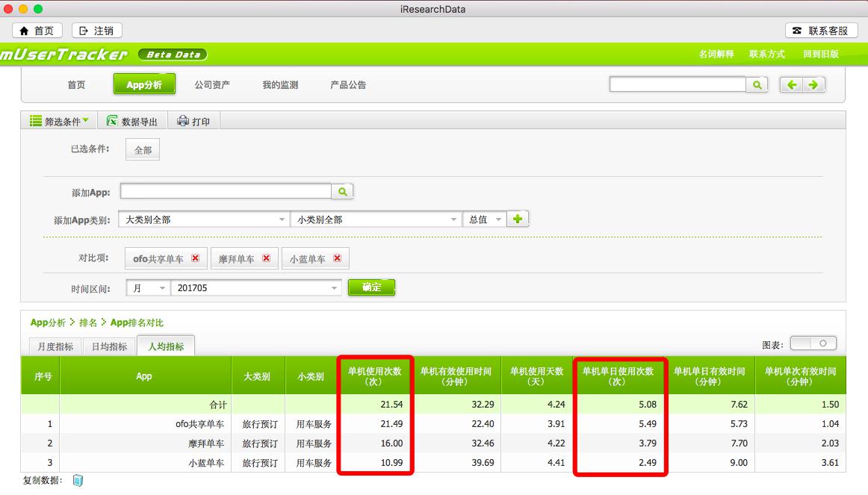Click the 数据导出 export data button
The height and width of the screenshot is (495, 868).
[133, 121]
